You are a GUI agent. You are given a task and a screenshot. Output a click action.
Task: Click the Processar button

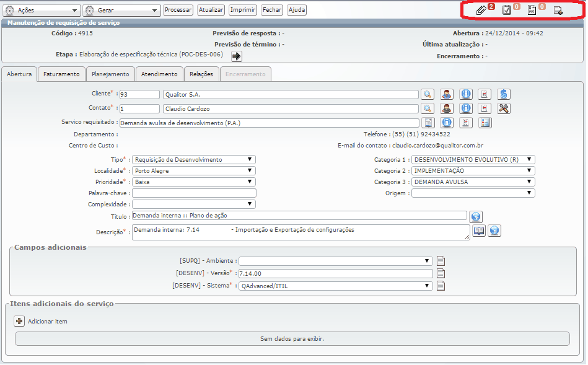[178, 10]
